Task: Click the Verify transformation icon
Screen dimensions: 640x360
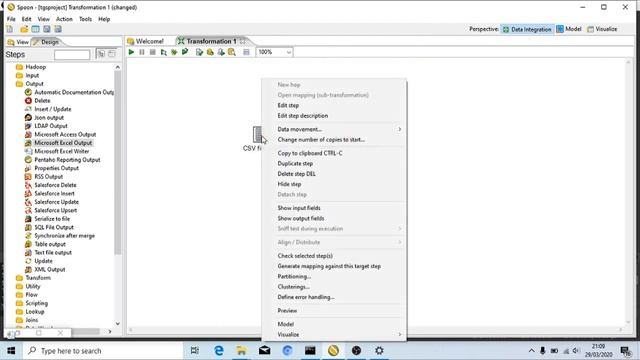Action: [199, 52]
